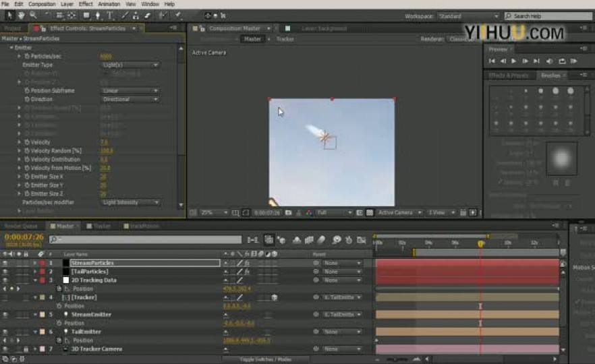Image resolution: width=595 pixels, height=364 pixels.
Task: Open the File menu
Action: [x=5, y=4]
